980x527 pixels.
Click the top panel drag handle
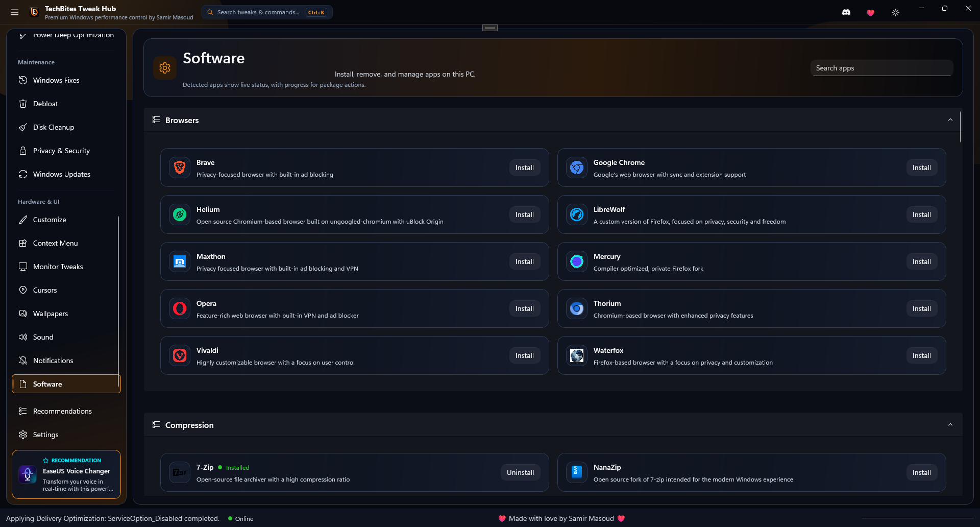(490, 28)
